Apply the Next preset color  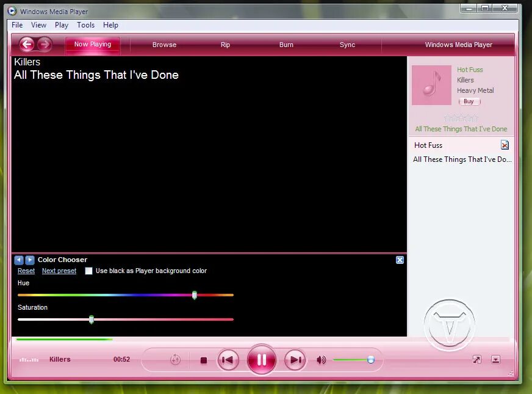point(59,271)
